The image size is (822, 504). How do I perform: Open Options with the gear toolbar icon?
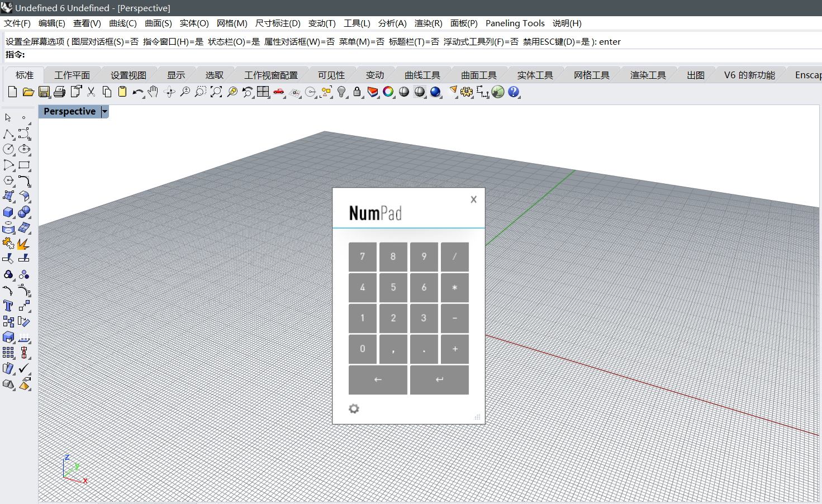467,92
